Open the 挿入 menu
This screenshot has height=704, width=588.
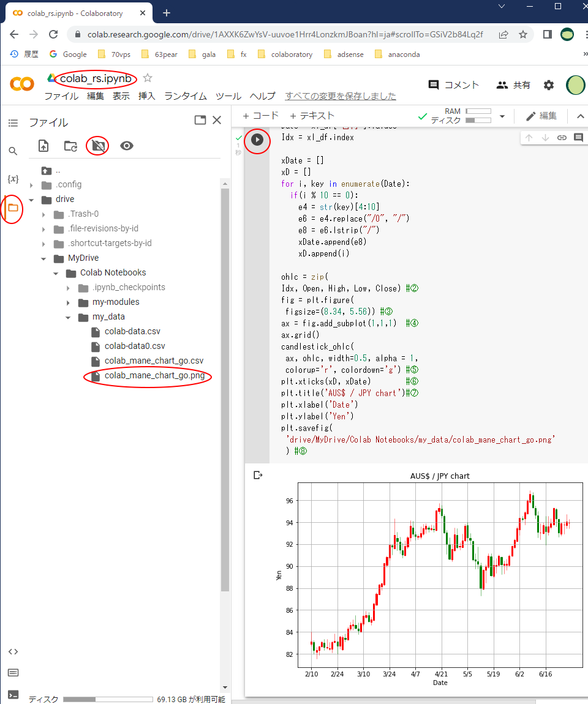tap(147, 96)
